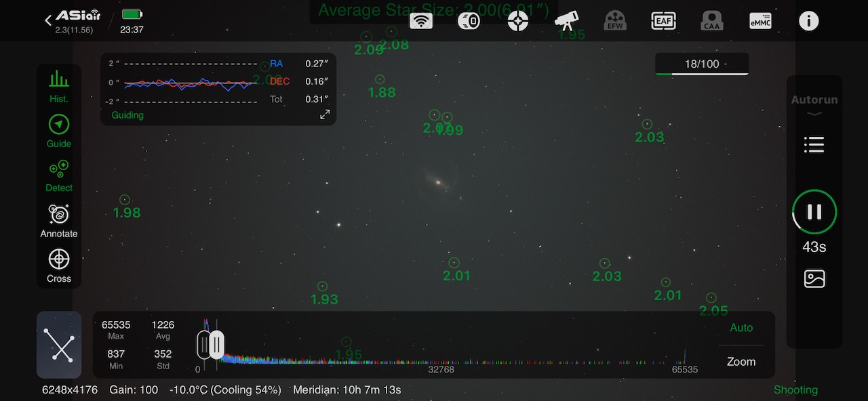Click the DEC error value 0.16″
The height and width of the screenshot is (401, 868).
coord(317,81)
